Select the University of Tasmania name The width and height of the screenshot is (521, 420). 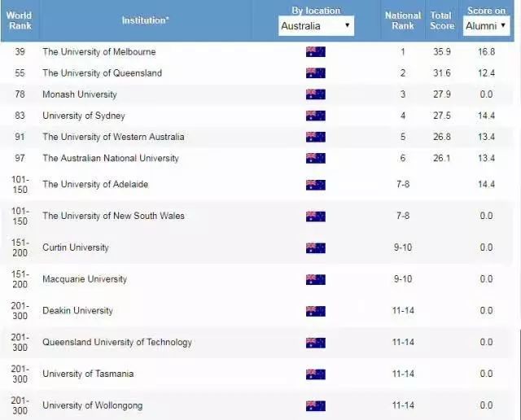tap(88, 374)
